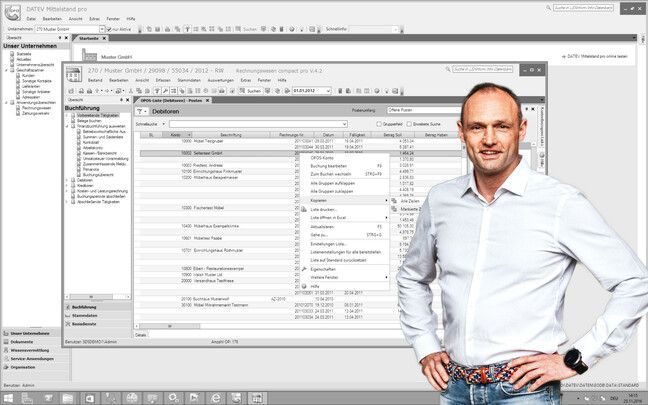Click the Dokumente section icon in lower panel

tap(6, 342)
